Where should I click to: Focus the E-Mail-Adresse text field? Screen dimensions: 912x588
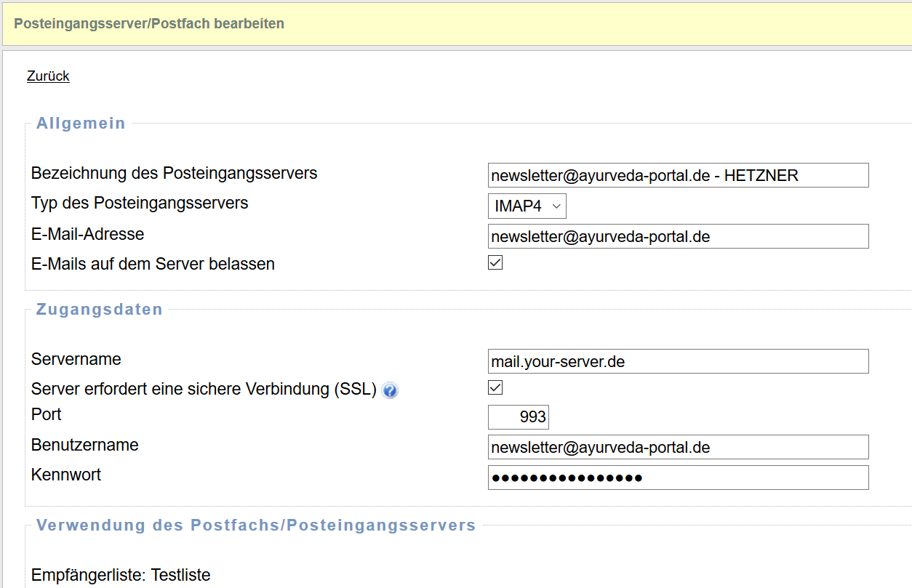coord(678,236)
